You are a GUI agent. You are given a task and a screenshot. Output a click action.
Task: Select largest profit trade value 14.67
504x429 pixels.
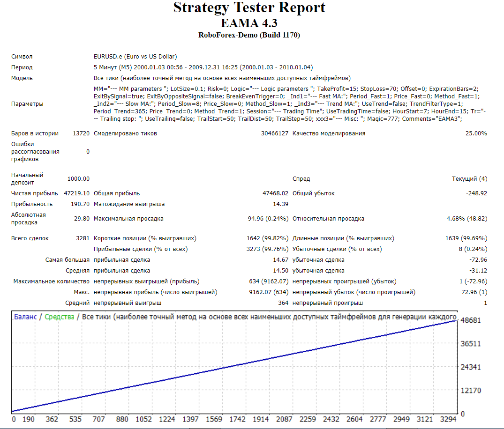click(281, 260)
